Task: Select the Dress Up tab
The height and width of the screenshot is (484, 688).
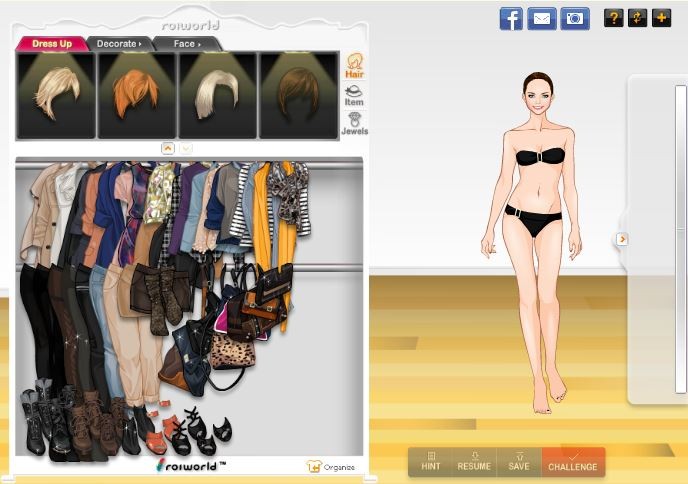Action: (50, 44)
